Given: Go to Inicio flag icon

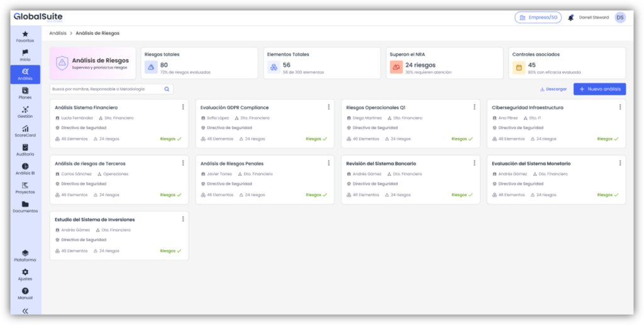Looking at the screenshot, I should [25, 53].
